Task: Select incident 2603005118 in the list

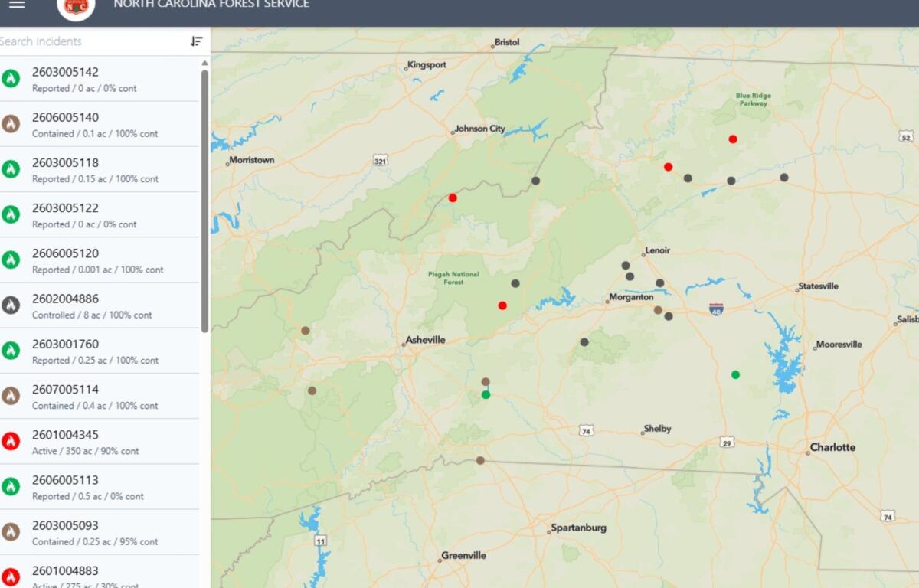Action: click(96, 169)
